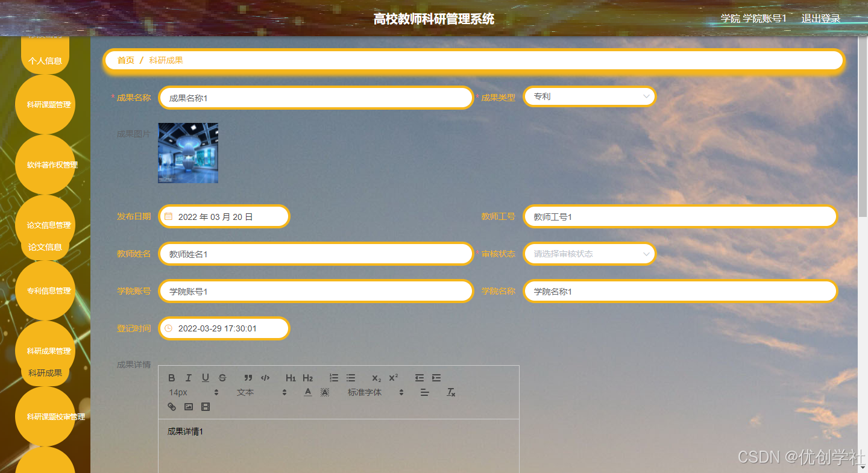Click the 学院名称 input field

click(681, 291)
